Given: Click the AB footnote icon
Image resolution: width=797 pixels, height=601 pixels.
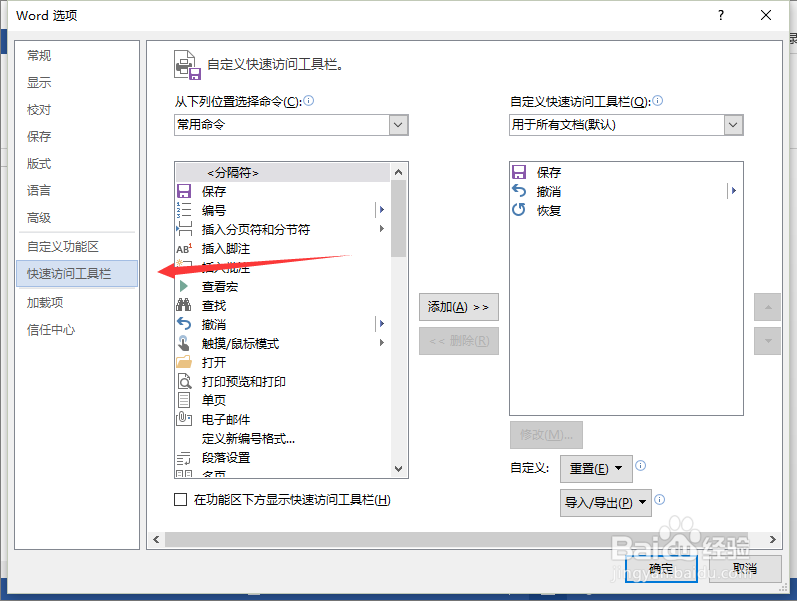Looking at the screenshot, I should click(184, 249).
